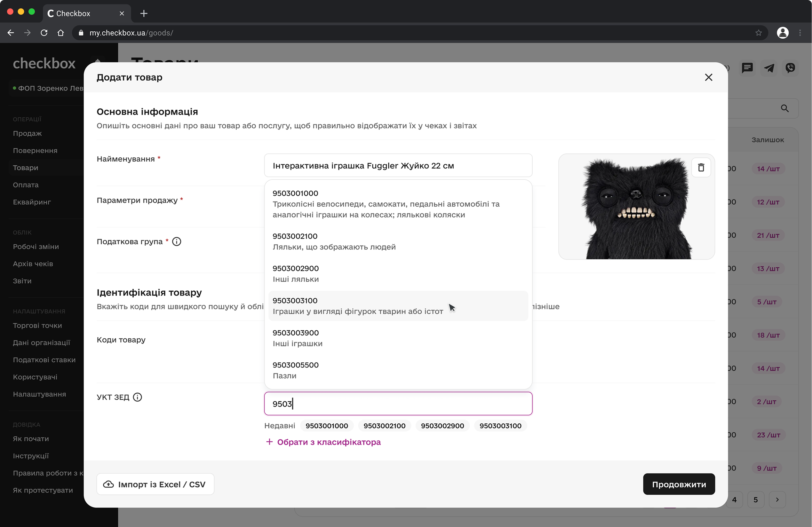Go to next page with pagination arrow
The height and width of the screenshot is (527, 812).
777,499
